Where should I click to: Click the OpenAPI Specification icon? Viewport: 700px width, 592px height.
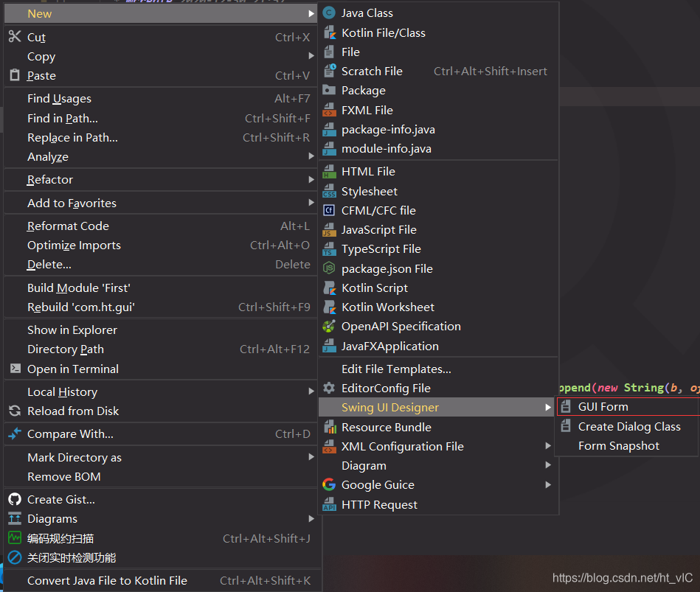click(x=329, y=327)
